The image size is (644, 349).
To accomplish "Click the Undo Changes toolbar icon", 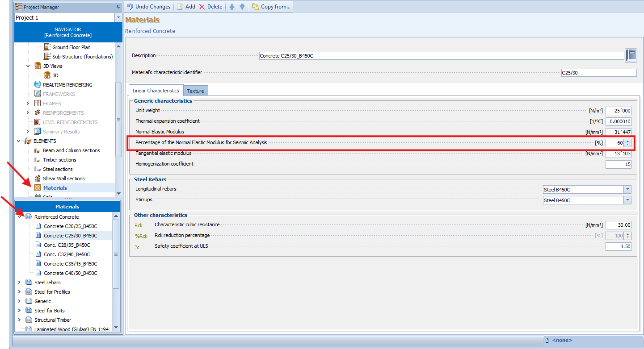I will [130, 7].
